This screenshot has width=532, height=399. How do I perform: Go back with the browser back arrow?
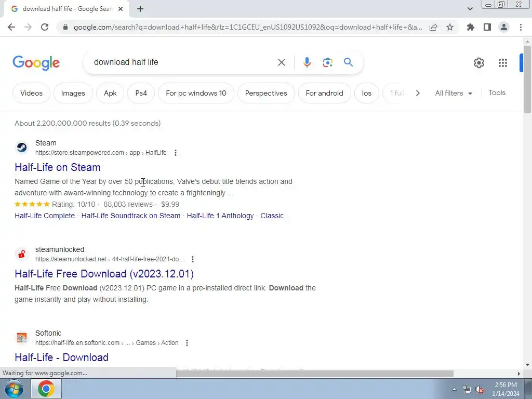tap(11, 27)
